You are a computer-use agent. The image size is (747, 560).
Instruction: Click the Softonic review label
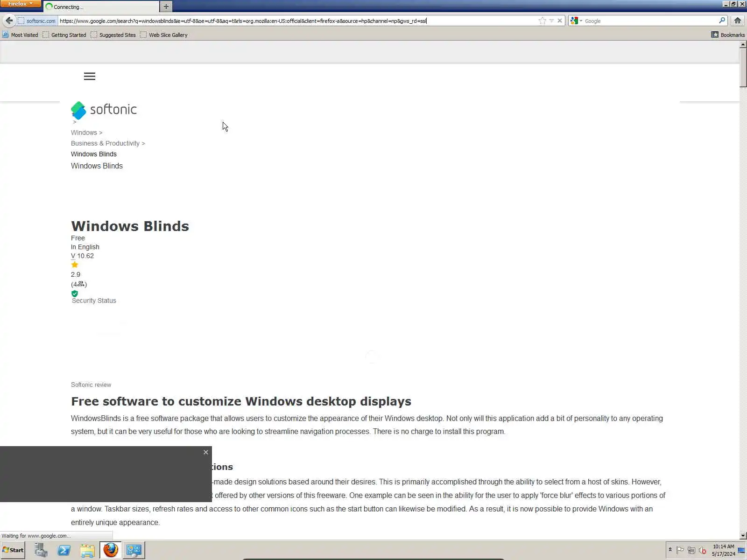coord(91,385)
